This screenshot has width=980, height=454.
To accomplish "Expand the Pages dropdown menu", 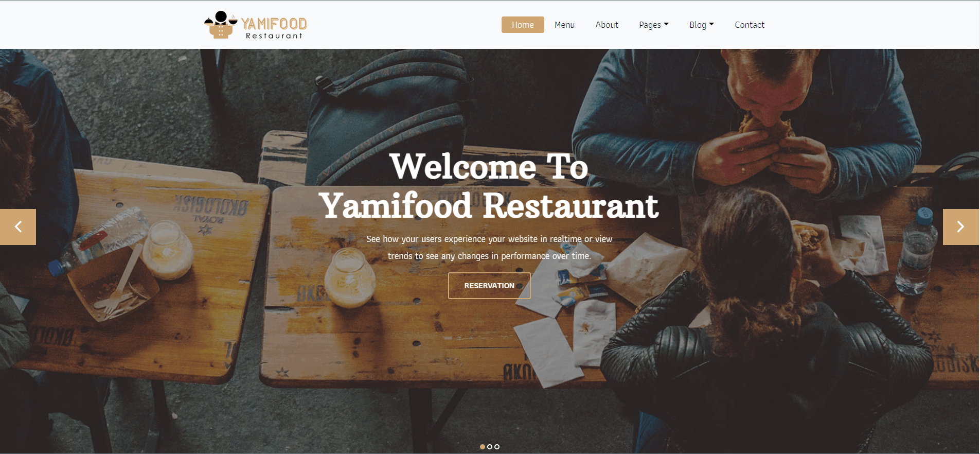I will pyautogui.click(x=654, y=25).
